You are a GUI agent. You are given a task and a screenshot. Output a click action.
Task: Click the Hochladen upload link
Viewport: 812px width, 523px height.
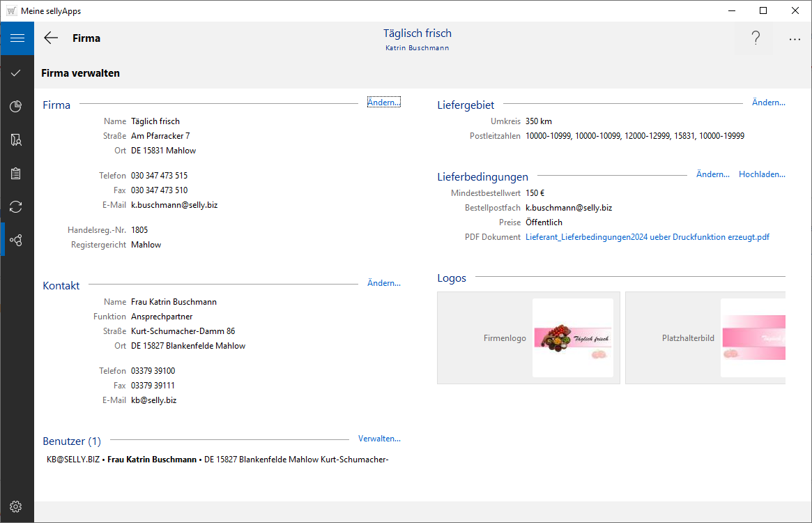762,174
